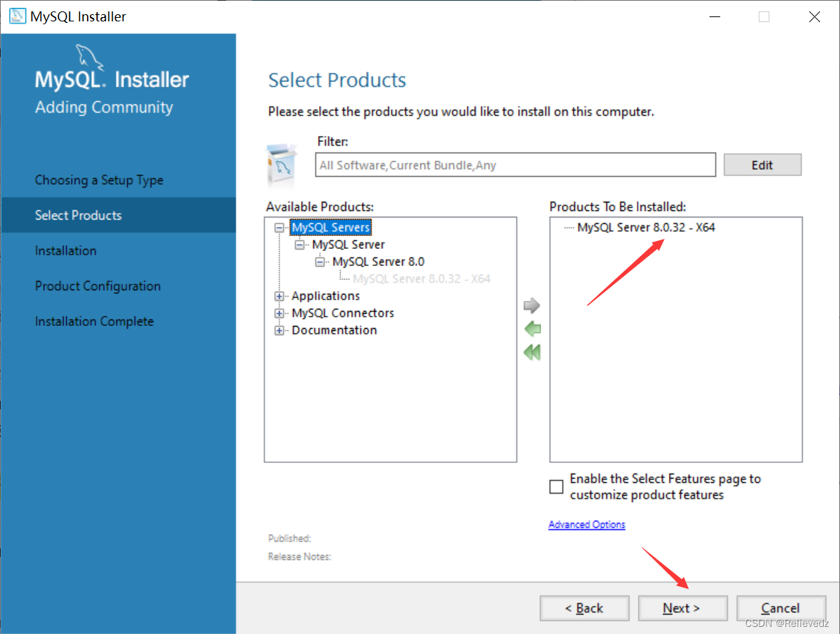This screenshot has width=840, height=634.
Task: Open the Installation Complete step
Action: pyautogui.click(x=94, y=321)
